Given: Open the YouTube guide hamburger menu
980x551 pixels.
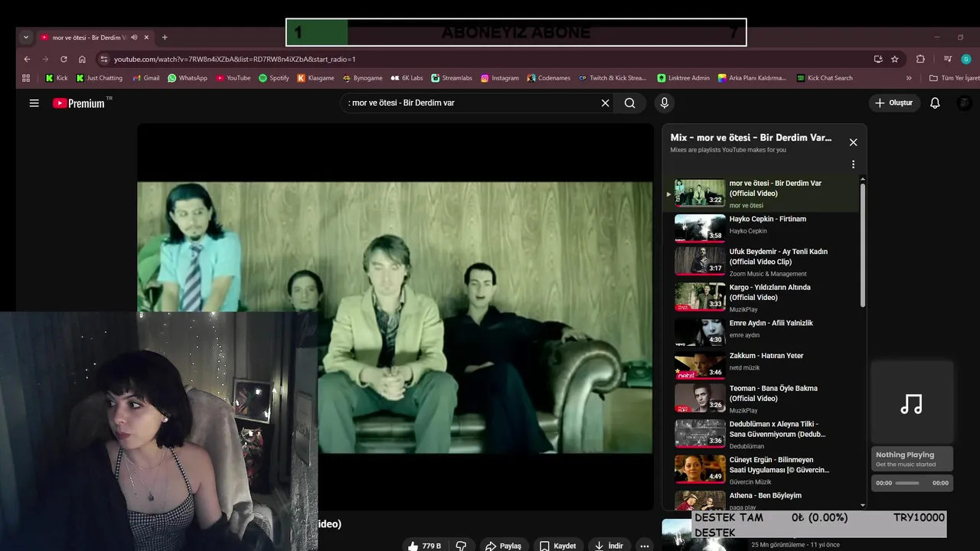Looking at the screenshot, I should tap(34, 103).
